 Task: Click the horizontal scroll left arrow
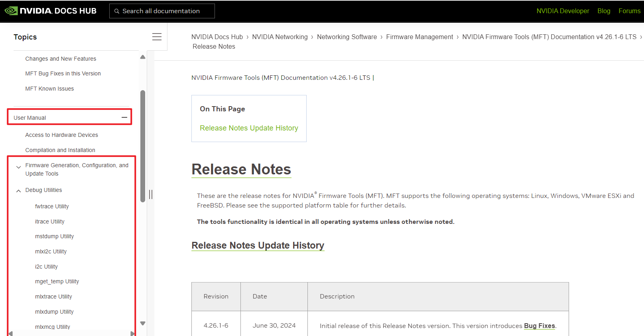click(x=10, y=333)
